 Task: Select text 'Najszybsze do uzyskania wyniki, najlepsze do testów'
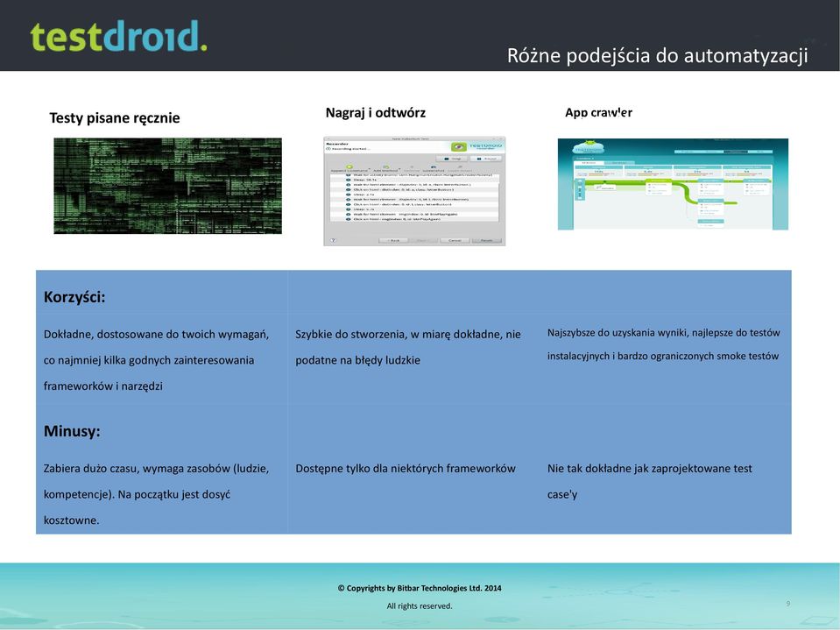pos(664,333)
